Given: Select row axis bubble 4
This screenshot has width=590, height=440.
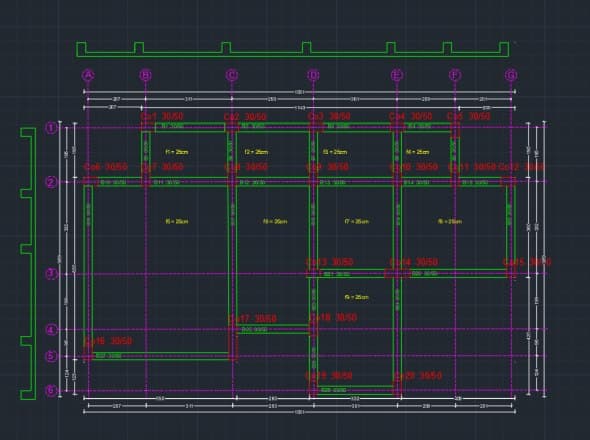Looking at the screenshot, I should click(52, 330).
